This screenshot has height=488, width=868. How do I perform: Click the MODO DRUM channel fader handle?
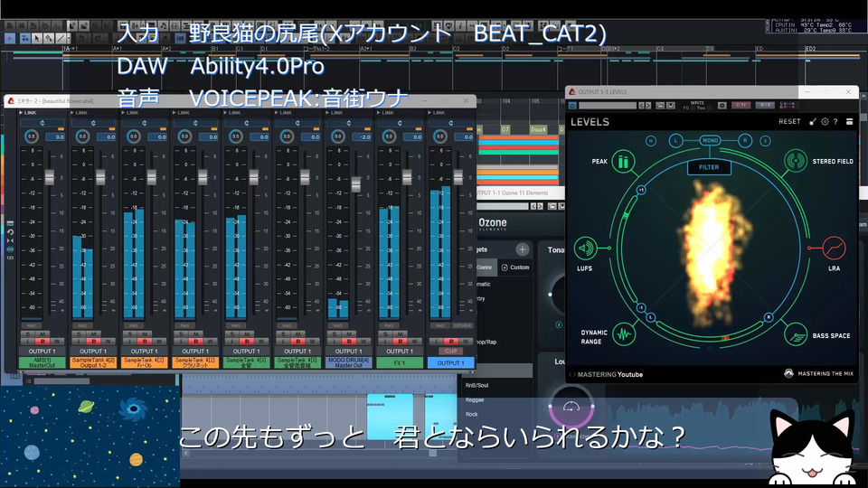coord(356,184)
